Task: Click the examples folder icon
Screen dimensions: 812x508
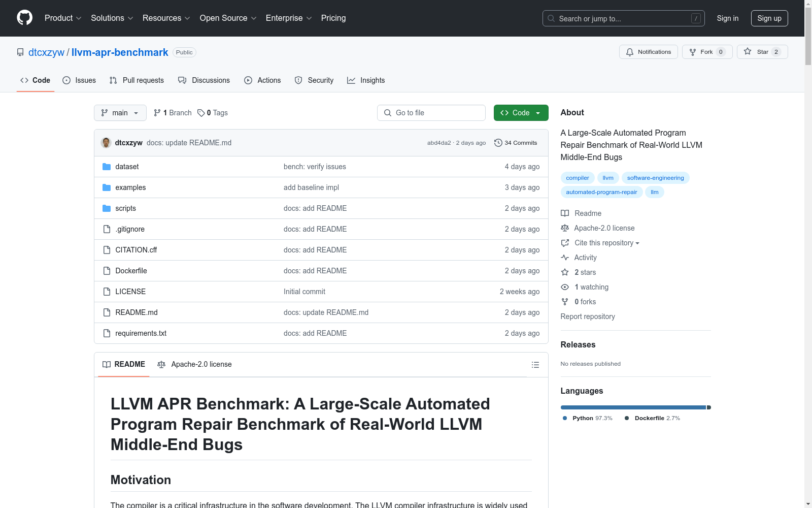Action: (x=107, y=187)
